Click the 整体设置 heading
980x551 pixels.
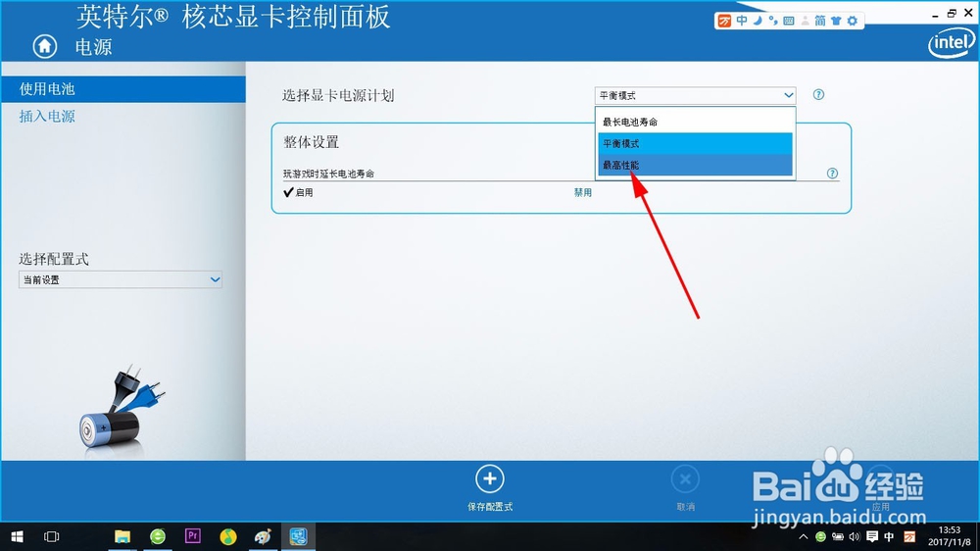click(x=312, y=142)
